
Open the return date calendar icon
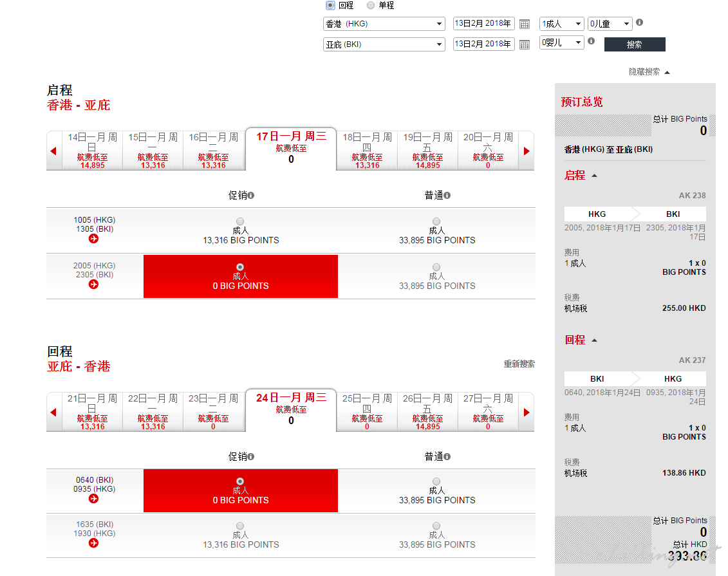coord(524,44)
